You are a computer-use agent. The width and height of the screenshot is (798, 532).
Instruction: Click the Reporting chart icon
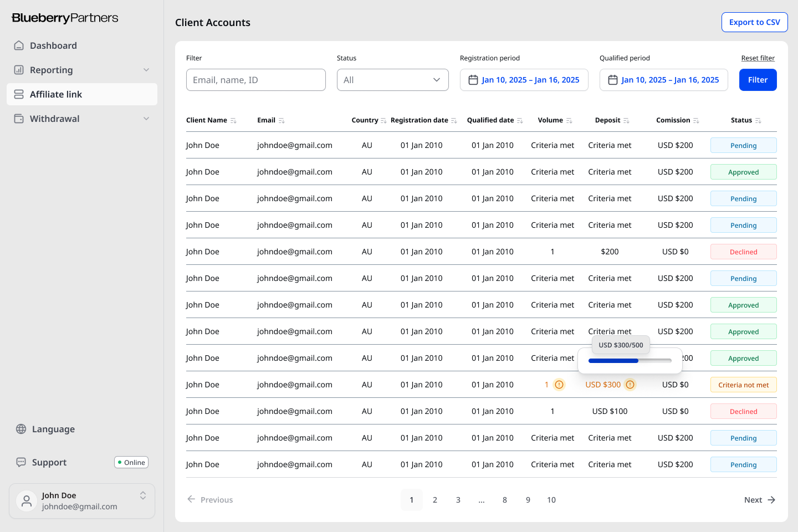[x=19, y=70]
